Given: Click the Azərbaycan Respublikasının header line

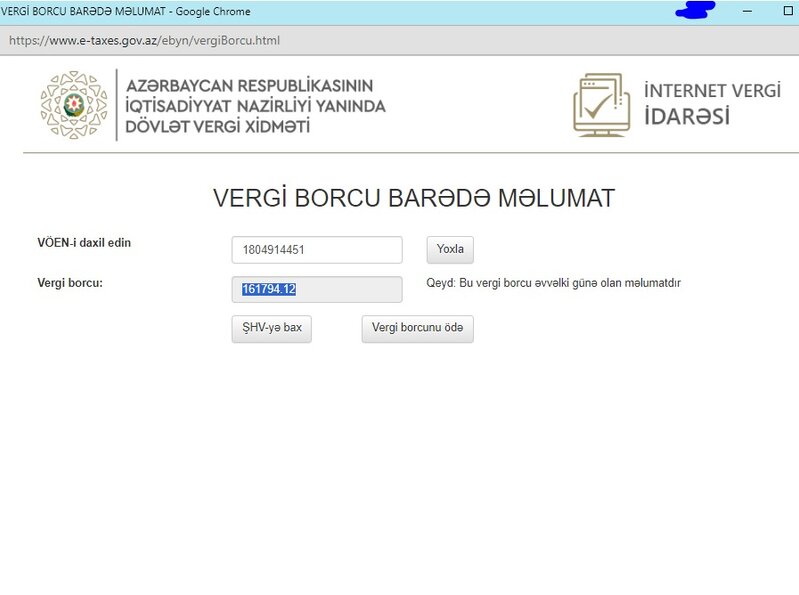Looking at the screenshot, I should (x=249, y=85).
